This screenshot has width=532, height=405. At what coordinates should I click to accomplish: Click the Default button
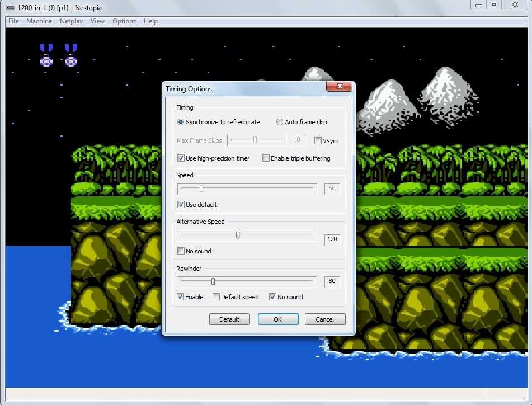tap(229, 319)
